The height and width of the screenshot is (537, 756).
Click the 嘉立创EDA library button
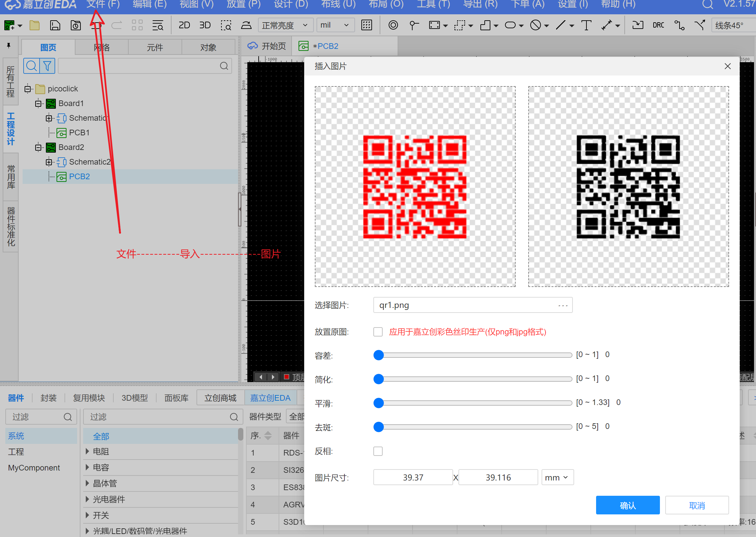270,398
